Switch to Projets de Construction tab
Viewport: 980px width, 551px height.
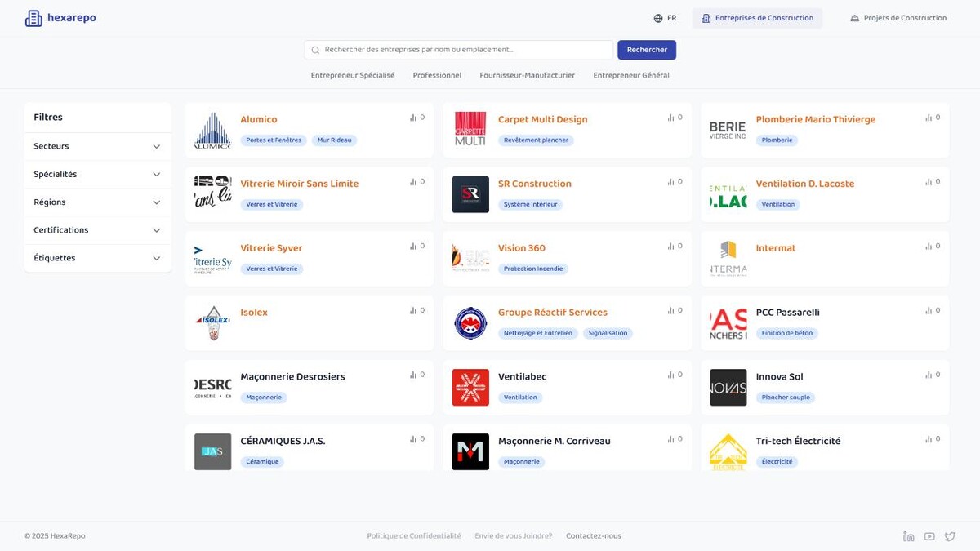click(898, 18)
